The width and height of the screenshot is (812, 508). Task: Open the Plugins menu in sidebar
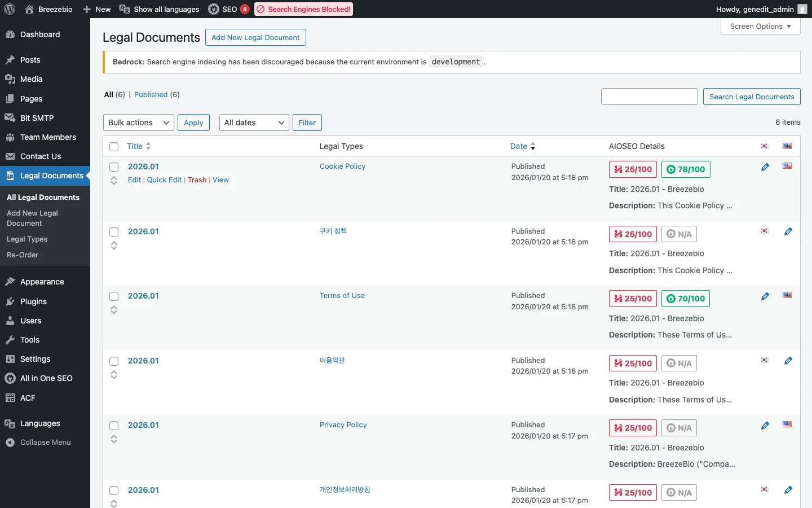[33, 301]
